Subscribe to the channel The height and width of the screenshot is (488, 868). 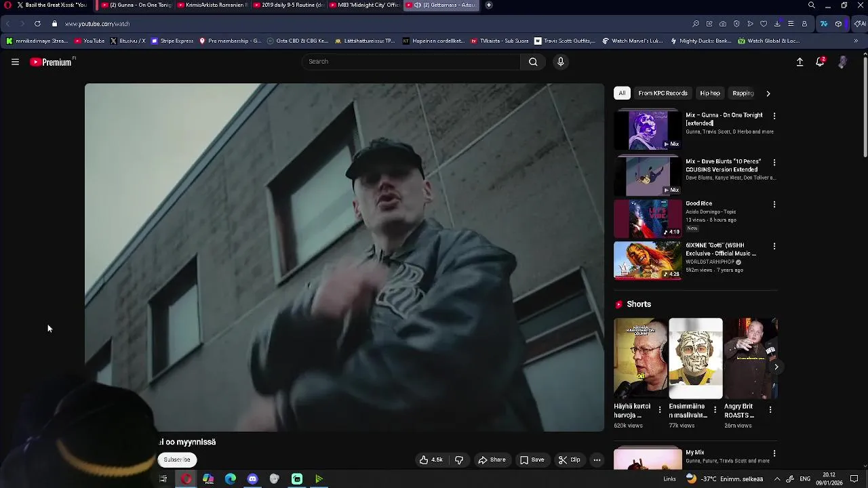[177, 460]
